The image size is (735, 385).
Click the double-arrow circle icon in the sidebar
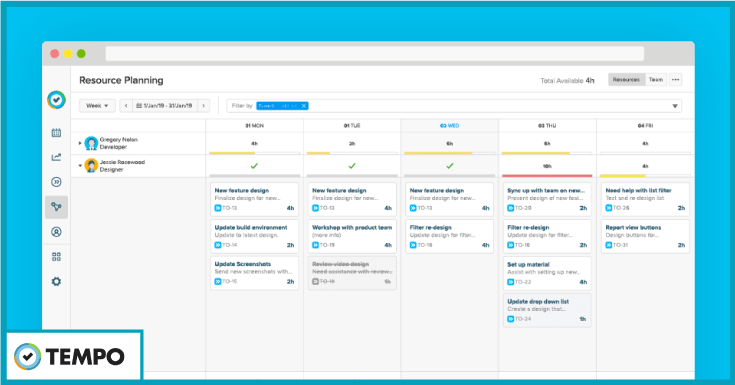coord(56,182)
